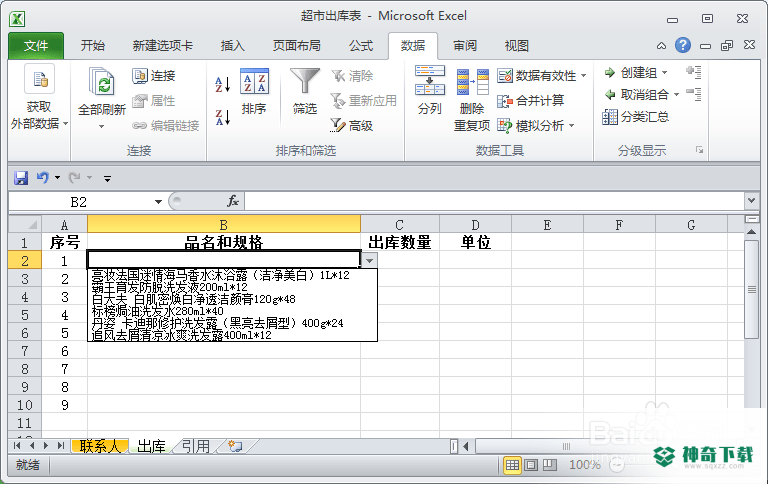The image size is (768, 484).
Task: Click Group (创建组) button
Action: point(631,73)
